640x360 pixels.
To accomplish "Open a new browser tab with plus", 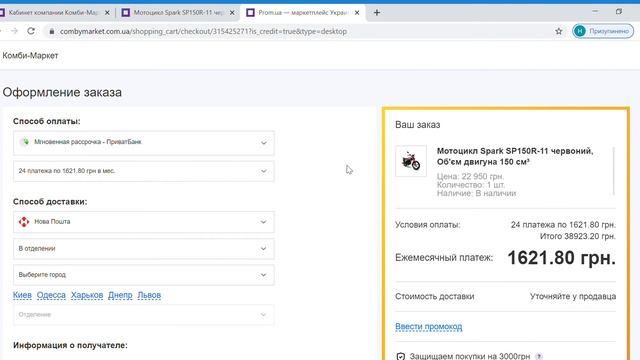I will (377, 13).
